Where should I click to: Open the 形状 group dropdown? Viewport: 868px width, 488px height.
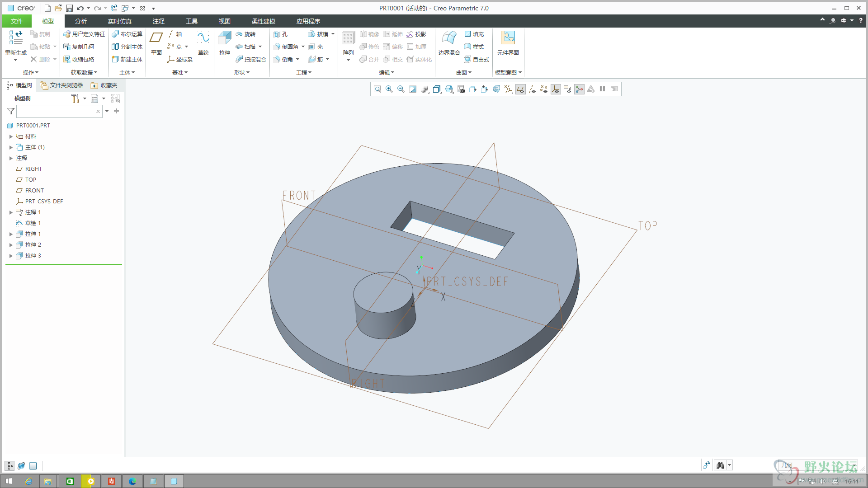point(242,72)
